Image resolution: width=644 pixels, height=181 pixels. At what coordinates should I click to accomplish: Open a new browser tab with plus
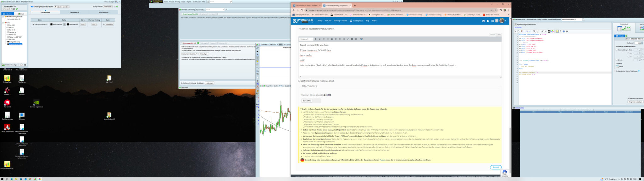[x=355, y=5]
